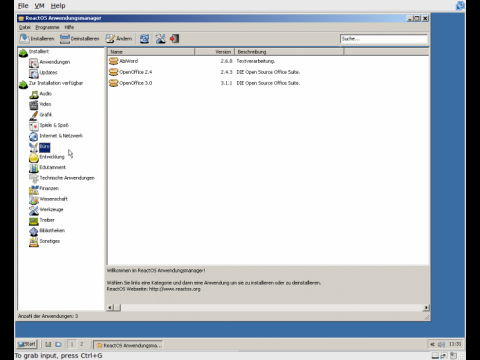Sort by the Version column header
Viewport: 480px width, 360px height.
point(215,52)
